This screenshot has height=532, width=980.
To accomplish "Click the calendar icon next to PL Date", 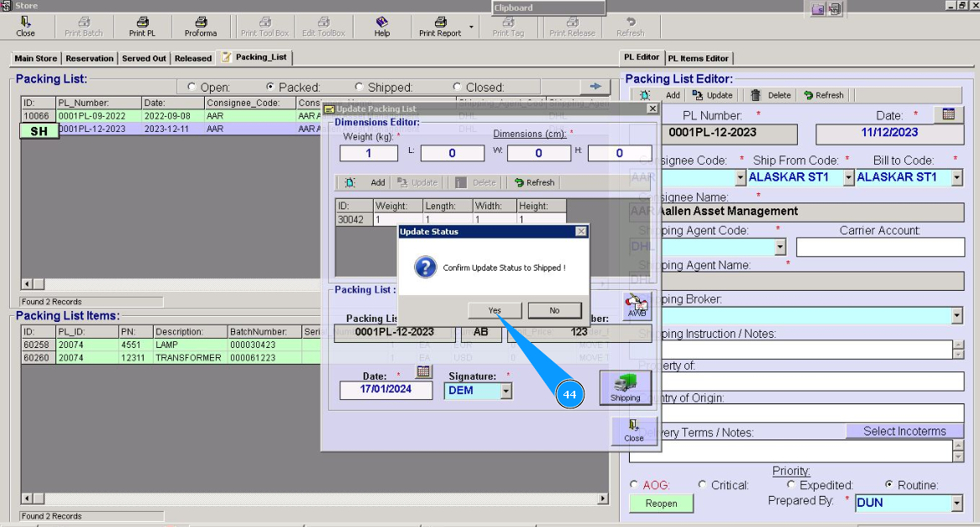I will tap(948, 114).
